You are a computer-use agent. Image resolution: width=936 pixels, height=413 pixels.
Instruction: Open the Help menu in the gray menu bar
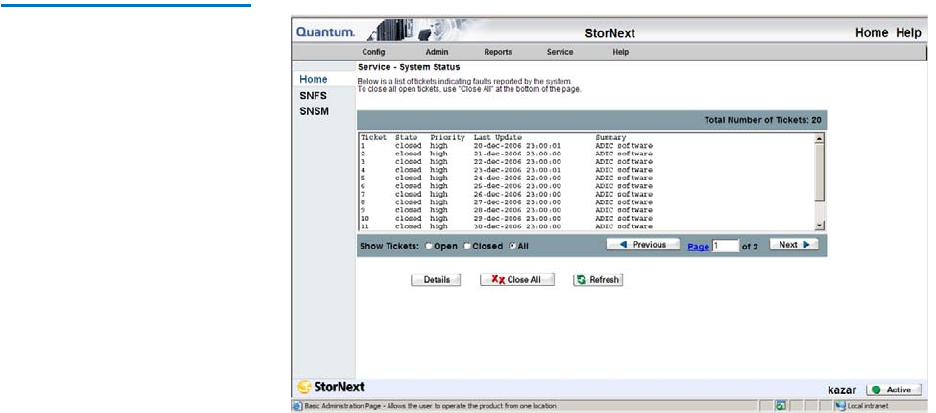pos(621,53)
